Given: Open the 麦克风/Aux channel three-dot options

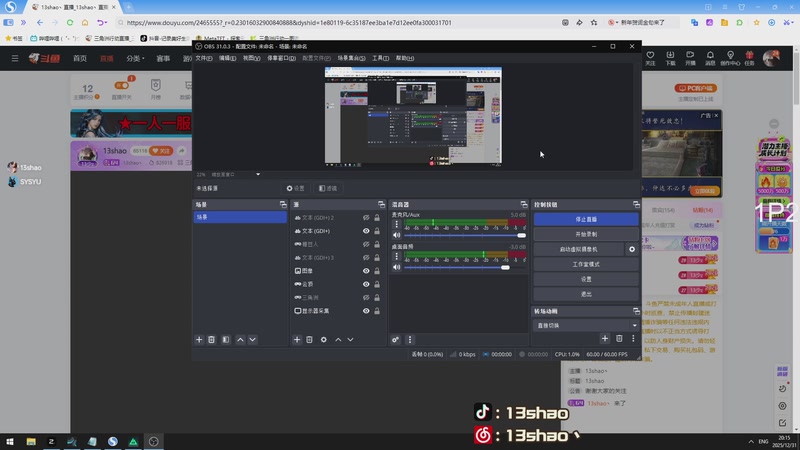Looking at the screenshot, I should tap(396, 224).
